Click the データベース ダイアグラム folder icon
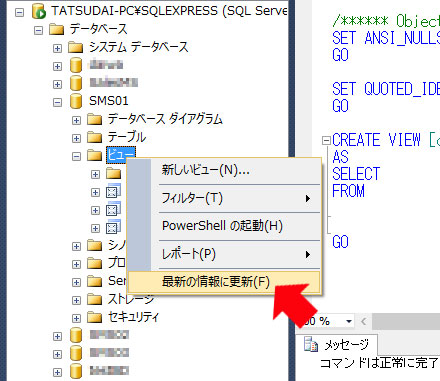The height and width of the screenshot is (381, 440). click(95, 119)
